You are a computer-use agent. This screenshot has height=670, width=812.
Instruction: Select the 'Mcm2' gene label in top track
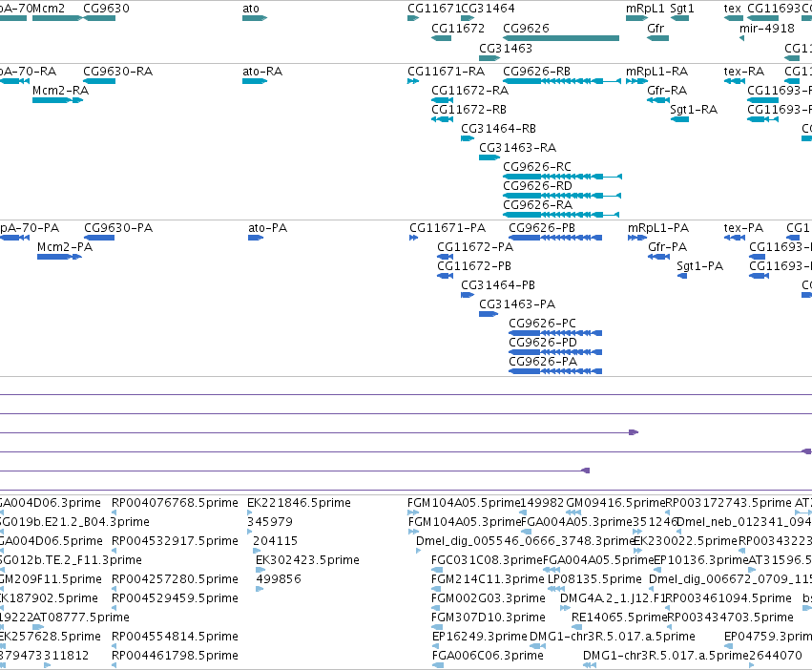(48, 9)
